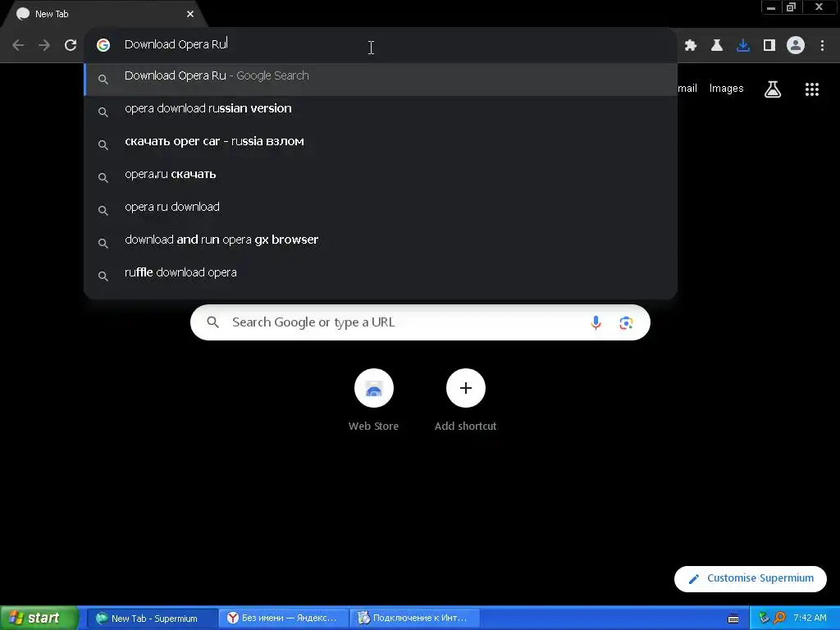The width and height of the screenshot is (840, 630).
Task: Choose suggestion 'скачать oper car - russia взлом'
Action: [x=381, y=141]
